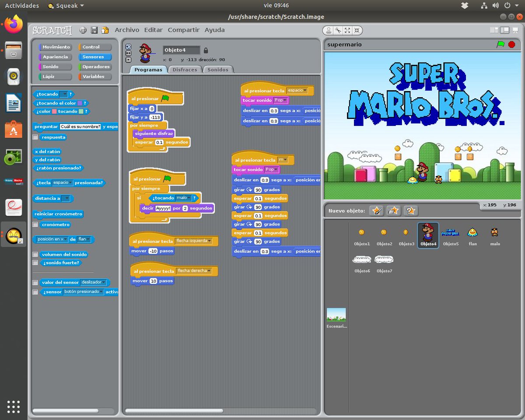Set rotation style to don't rotate

pos(128,59)
